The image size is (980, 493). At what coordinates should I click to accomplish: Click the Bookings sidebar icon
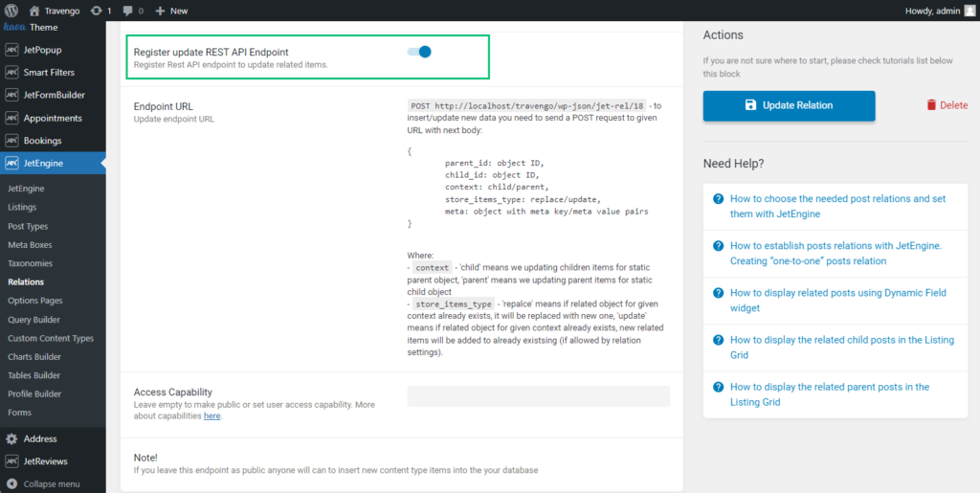coord(11,141)
